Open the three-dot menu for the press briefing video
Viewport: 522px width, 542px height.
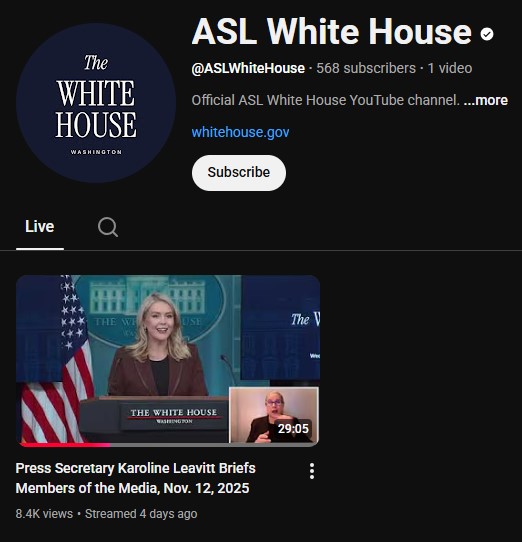pos(312,471)
